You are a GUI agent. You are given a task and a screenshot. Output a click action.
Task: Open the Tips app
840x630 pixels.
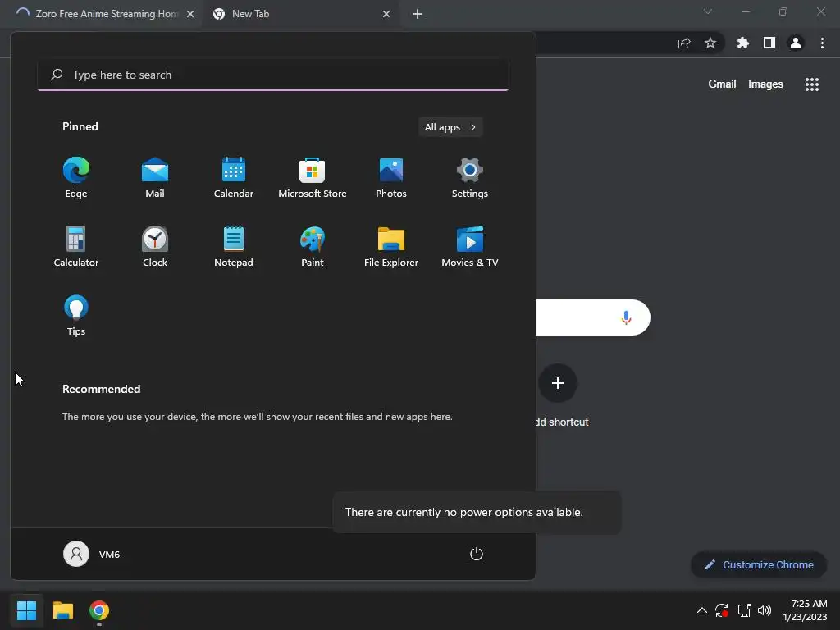point(76,316)
